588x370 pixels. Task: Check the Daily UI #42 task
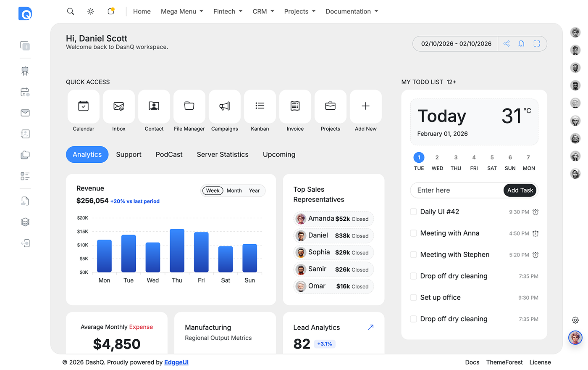click(413, 212)
